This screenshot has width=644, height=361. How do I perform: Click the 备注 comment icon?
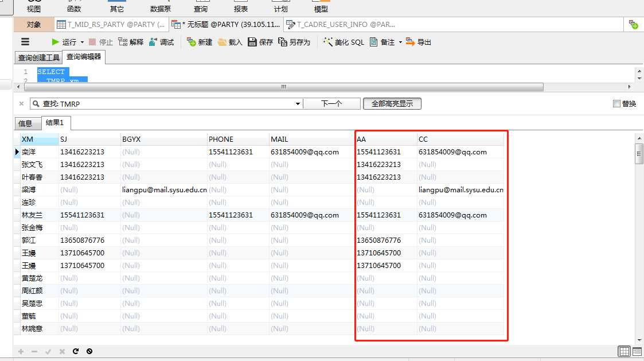(374, 42)
